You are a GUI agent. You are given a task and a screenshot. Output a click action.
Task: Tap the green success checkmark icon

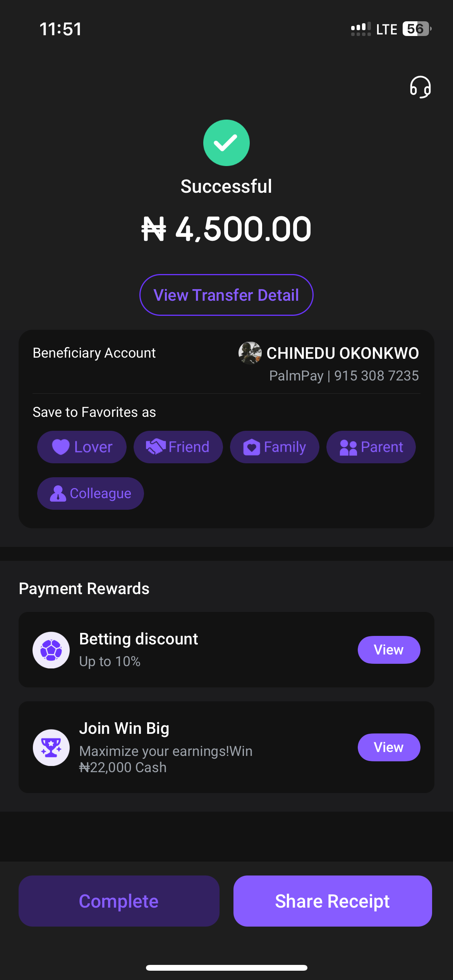coord(226,143)
